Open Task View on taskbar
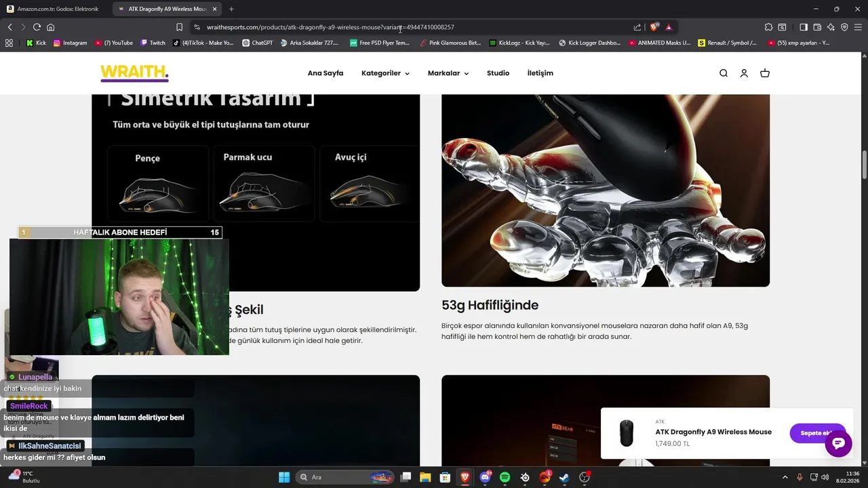 [406, 477]
